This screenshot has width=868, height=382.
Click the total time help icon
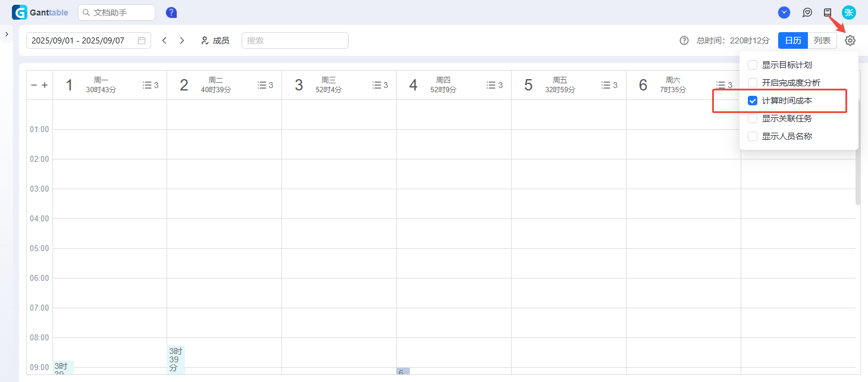(x=684, y=40)
